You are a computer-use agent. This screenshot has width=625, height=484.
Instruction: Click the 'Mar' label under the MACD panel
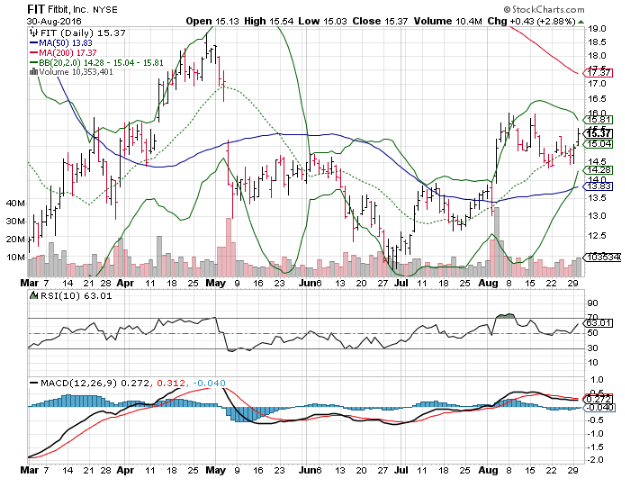[x=29, y=470]
